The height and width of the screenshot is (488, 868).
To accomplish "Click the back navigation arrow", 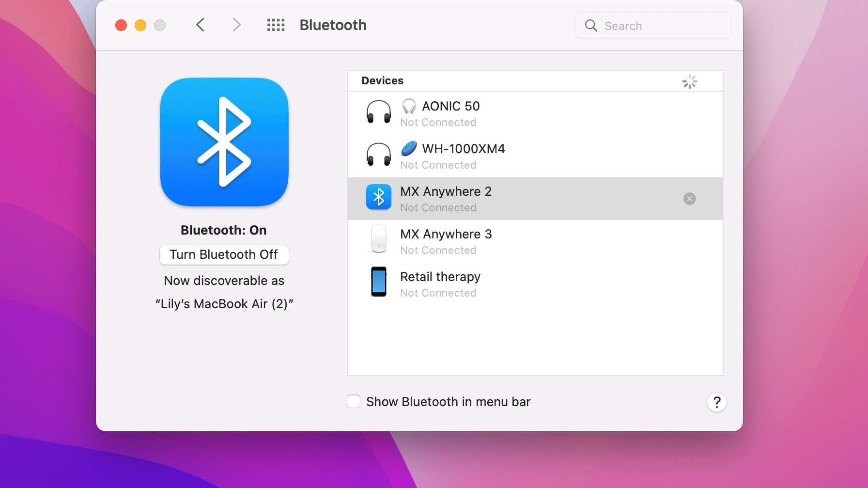I will [x=201, y=25].
